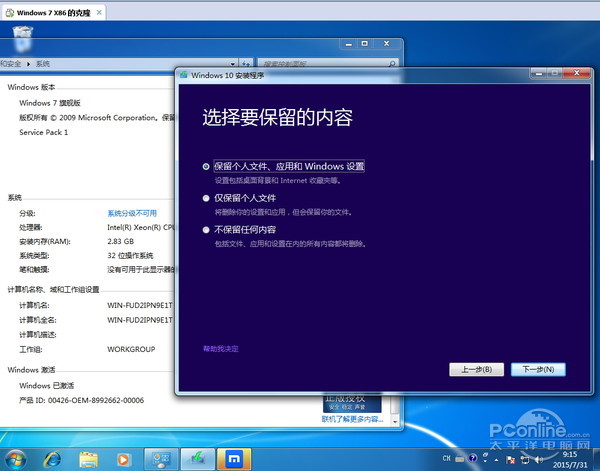Screen dimensions: 600x471
Task: Open the Recycle Bin on the desktop
Action: [22, 38]
